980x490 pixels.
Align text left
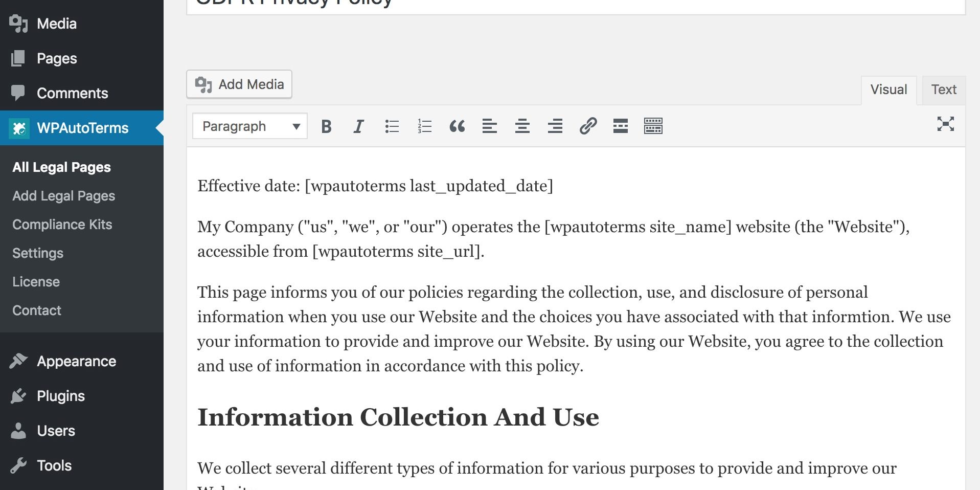click(x=490, y=126)
